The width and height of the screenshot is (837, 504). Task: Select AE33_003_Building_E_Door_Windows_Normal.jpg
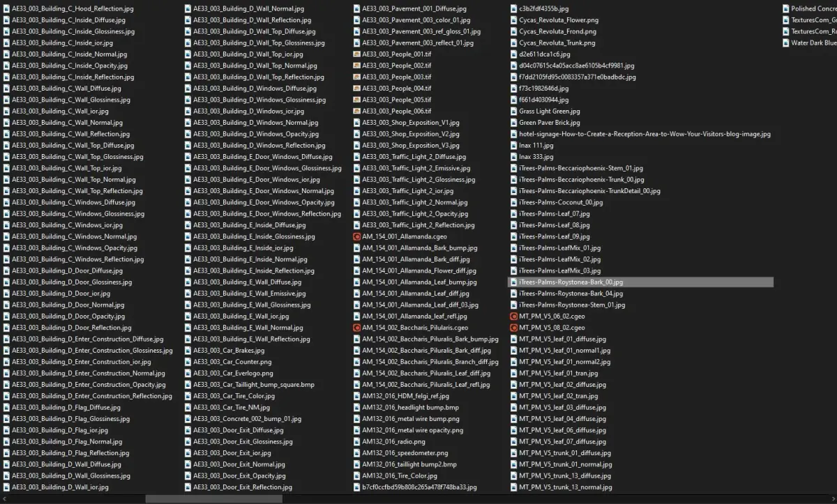(x=264, y=191)
